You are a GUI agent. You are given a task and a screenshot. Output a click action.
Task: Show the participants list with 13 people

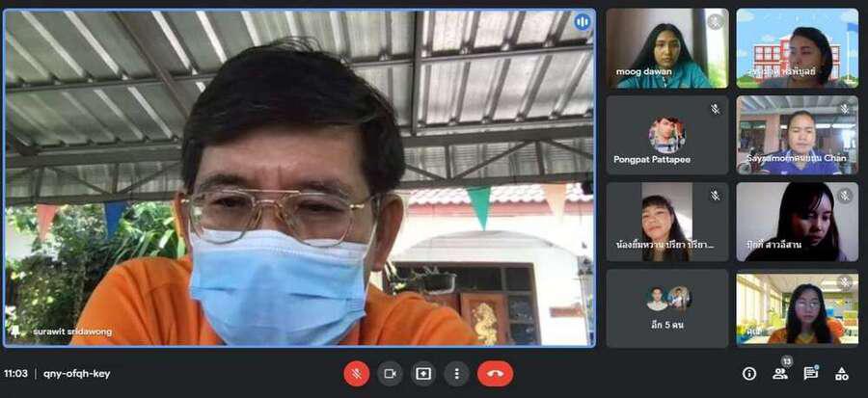point(779,373)
